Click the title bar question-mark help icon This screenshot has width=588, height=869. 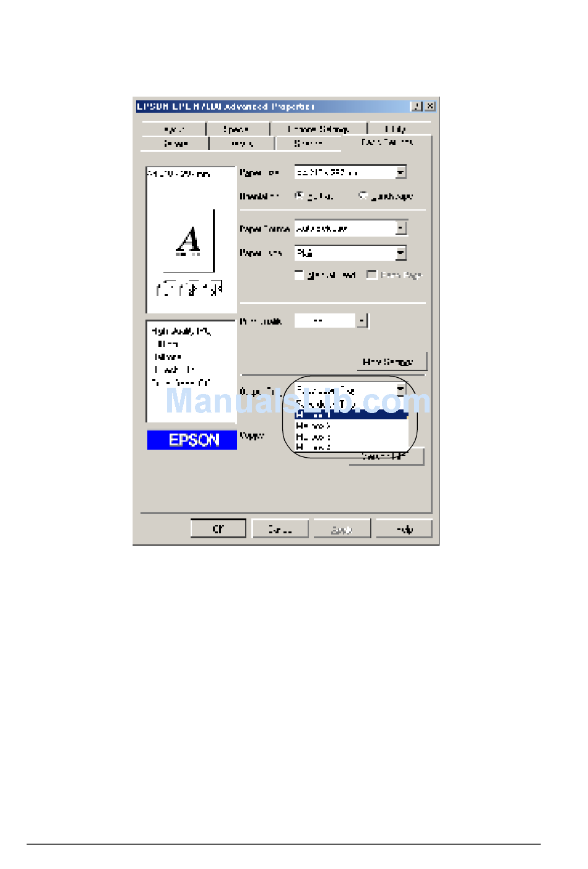tap(417, 107)
